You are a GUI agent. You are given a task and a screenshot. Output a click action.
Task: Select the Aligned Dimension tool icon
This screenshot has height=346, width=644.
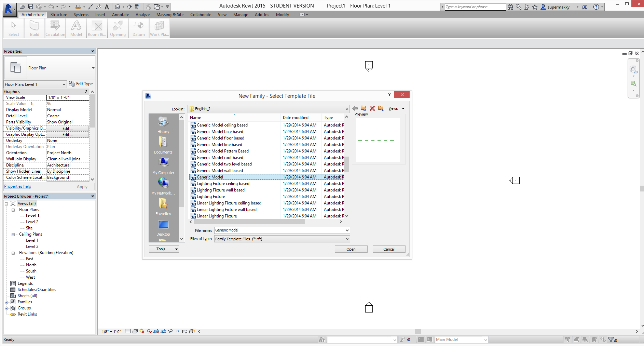91,7
